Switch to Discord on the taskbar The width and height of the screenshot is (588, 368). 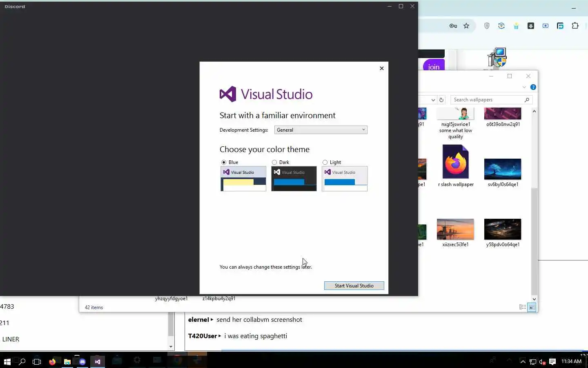(82, 361)
